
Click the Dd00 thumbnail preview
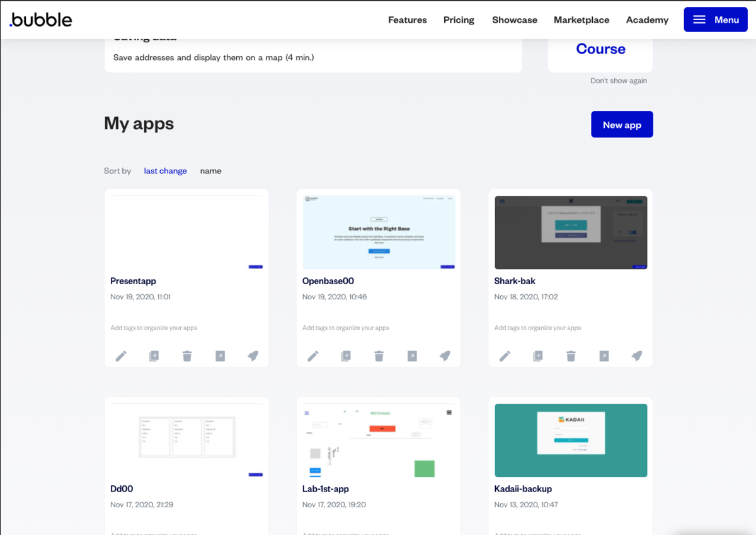186,440
